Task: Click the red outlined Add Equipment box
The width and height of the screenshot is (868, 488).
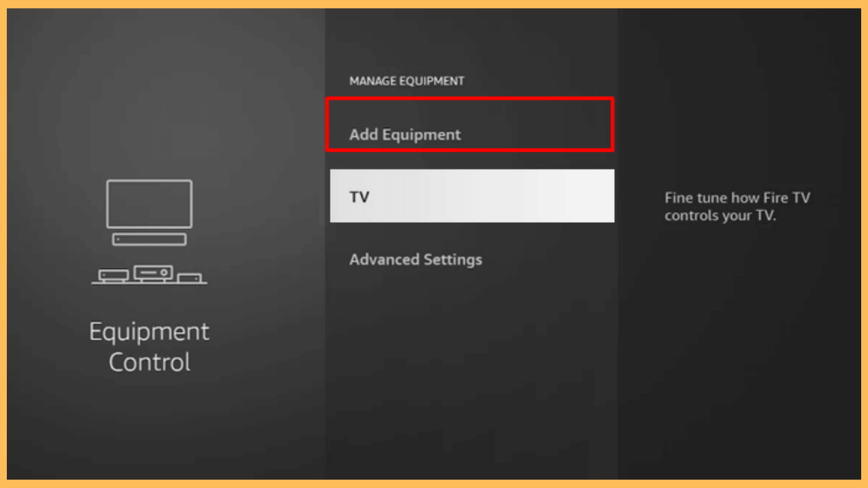Action: (x=471, y=125)
